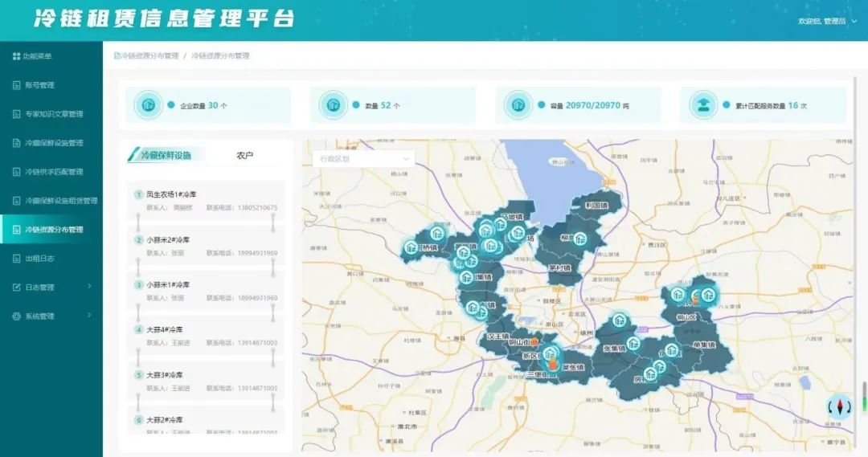Screen dimensions: 868x457
Task: Select the 冷藏保鲜设施 tab
Action: point(166,155)
